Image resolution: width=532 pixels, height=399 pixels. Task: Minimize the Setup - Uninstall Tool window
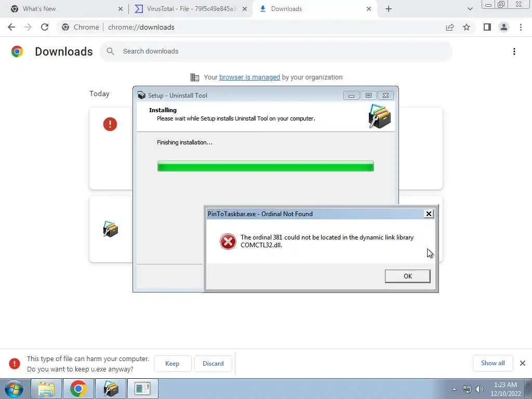[x=351, y=96]
